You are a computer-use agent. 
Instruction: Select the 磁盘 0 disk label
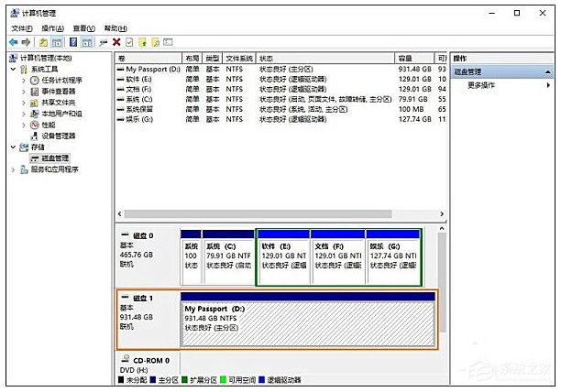143,235
